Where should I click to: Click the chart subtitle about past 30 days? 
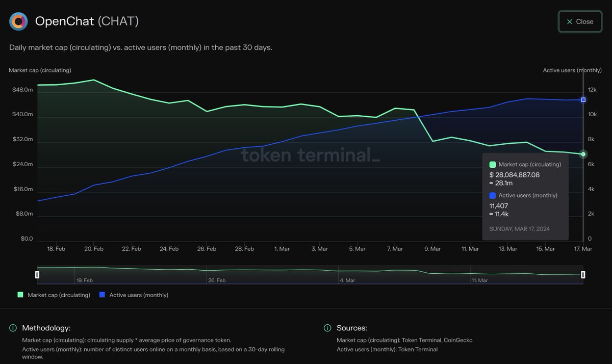[141, 47]
